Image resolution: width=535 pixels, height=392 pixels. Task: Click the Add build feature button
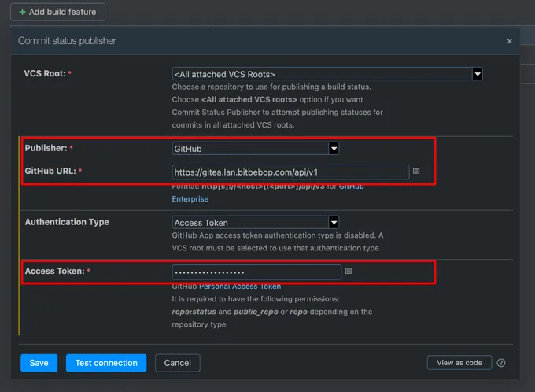(57, 13)
